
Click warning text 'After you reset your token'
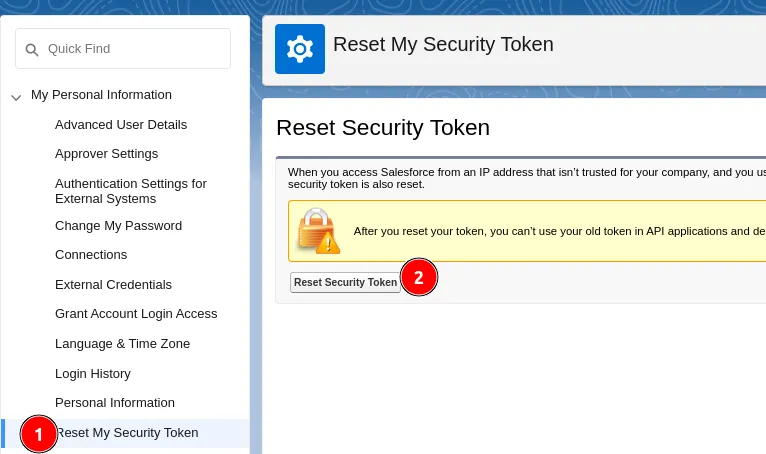coord(559,231)
